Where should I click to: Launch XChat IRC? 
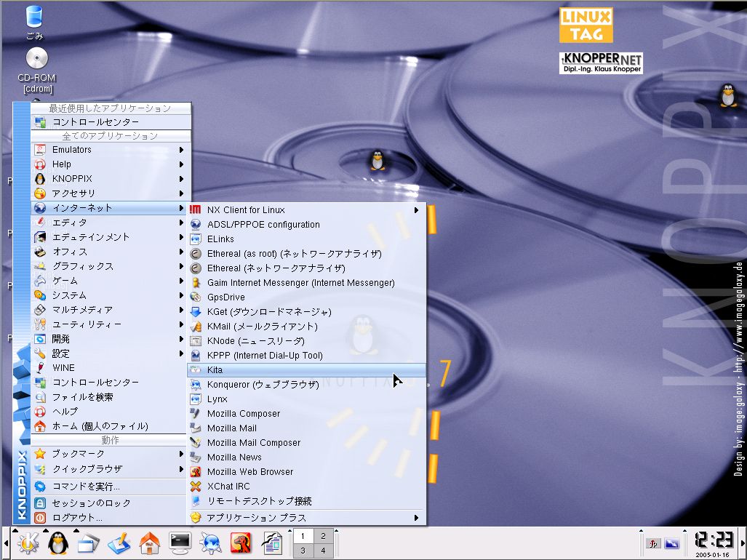coord(306,487)
